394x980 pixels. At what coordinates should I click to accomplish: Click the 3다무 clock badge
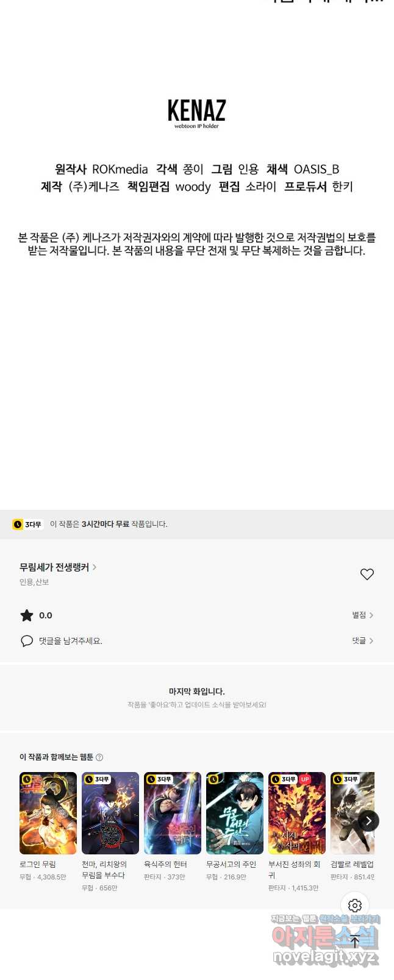point(28,524)
